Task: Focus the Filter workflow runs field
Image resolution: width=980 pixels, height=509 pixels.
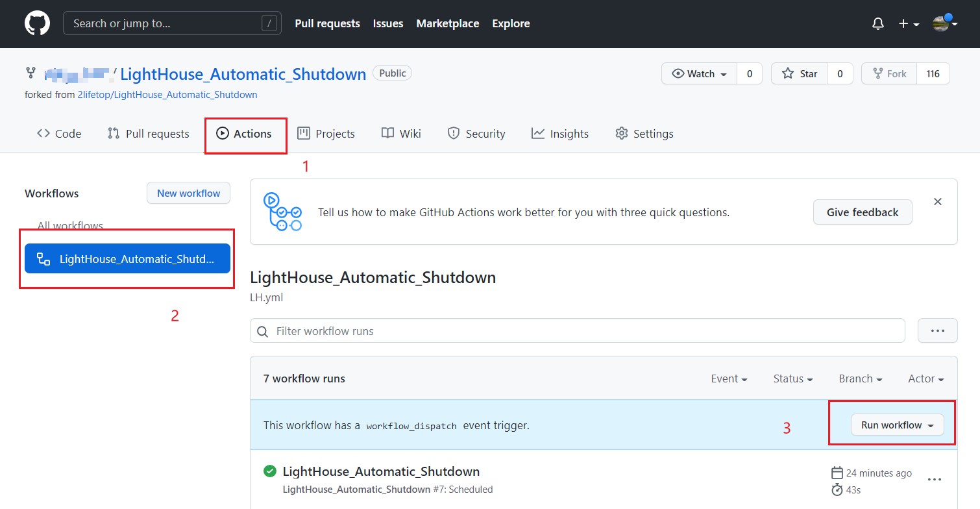Action: [578, 331]
